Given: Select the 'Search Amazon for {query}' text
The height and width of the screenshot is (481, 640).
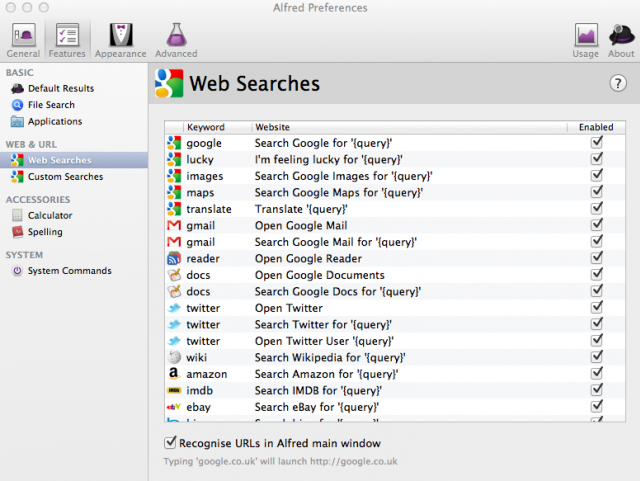Looking at the screenshot, I should coord(327,374).
